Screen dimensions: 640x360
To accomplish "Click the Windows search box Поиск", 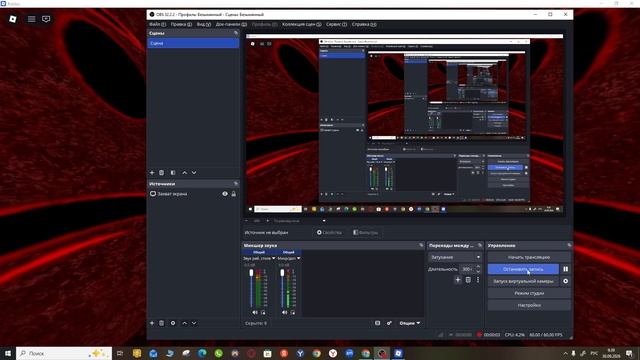I will [64, 353].
